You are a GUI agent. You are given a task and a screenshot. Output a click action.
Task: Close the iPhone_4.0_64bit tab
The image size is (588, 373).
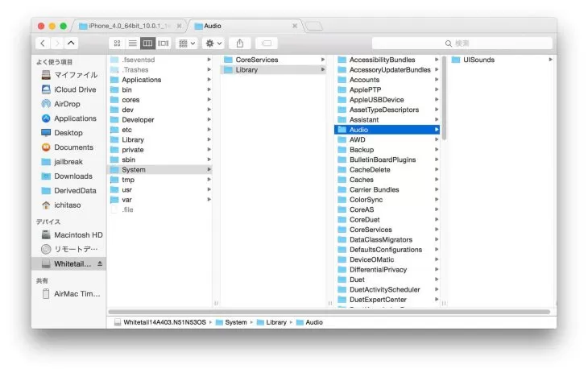click(179, 26)
